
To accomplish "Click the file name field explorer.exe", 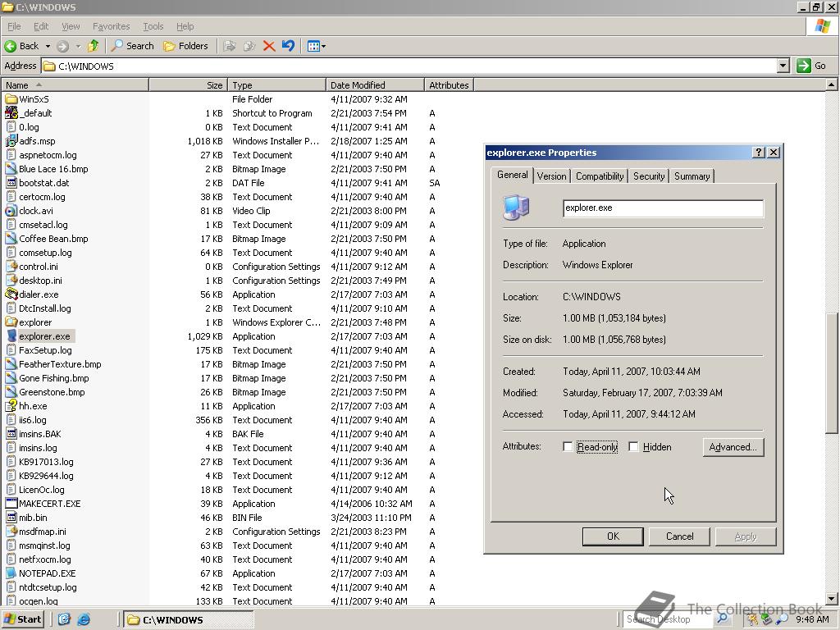I will point(663,208).
